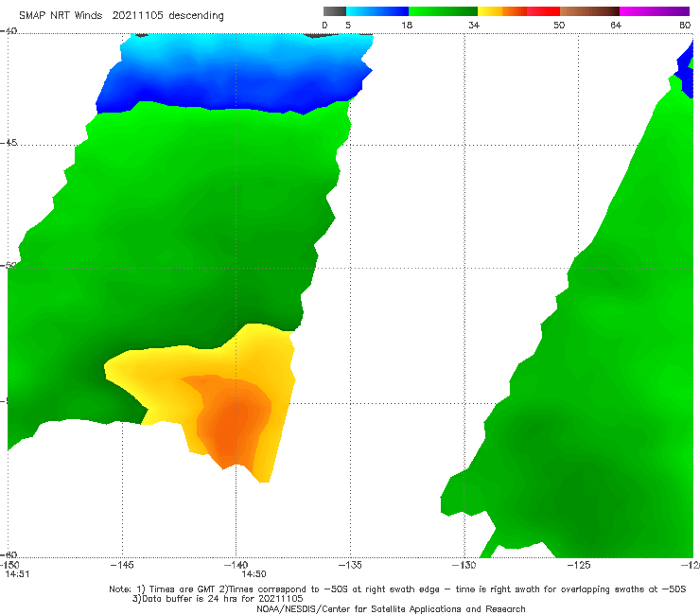Click the longitude label '-150'
The width and height of the screenshot is (700, 615).
[x=9, y=565]
